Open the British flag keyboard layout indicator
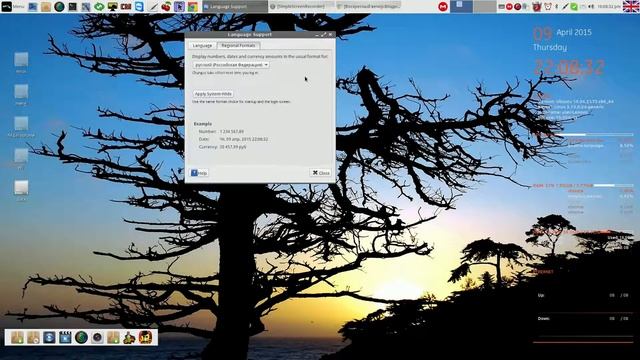This screenshot has height=360, width=640. (x=631, y=7)
